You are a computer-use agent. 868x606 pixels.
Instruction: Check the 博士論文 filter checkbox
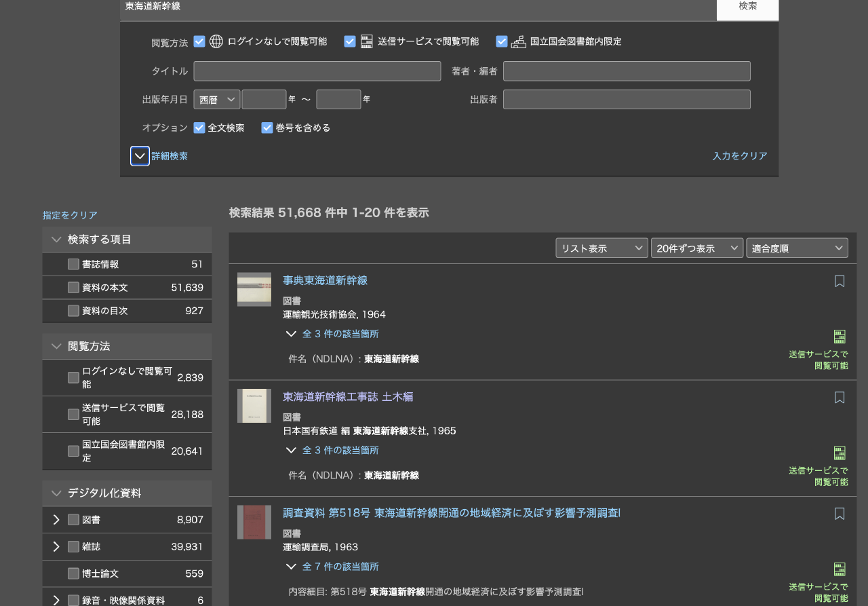pos(73,573)
